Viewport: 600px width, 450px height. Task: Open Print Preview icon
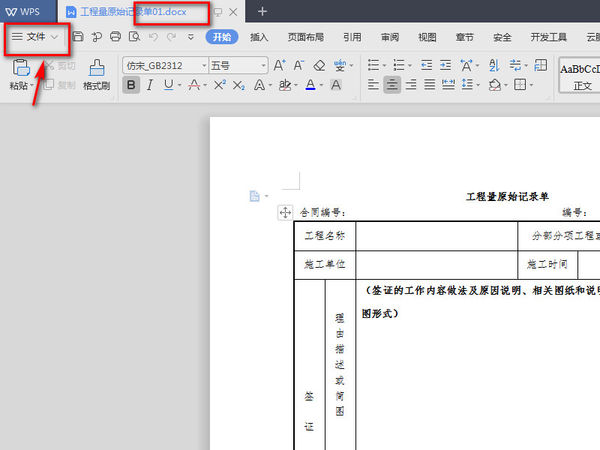(x=134, y=37)
